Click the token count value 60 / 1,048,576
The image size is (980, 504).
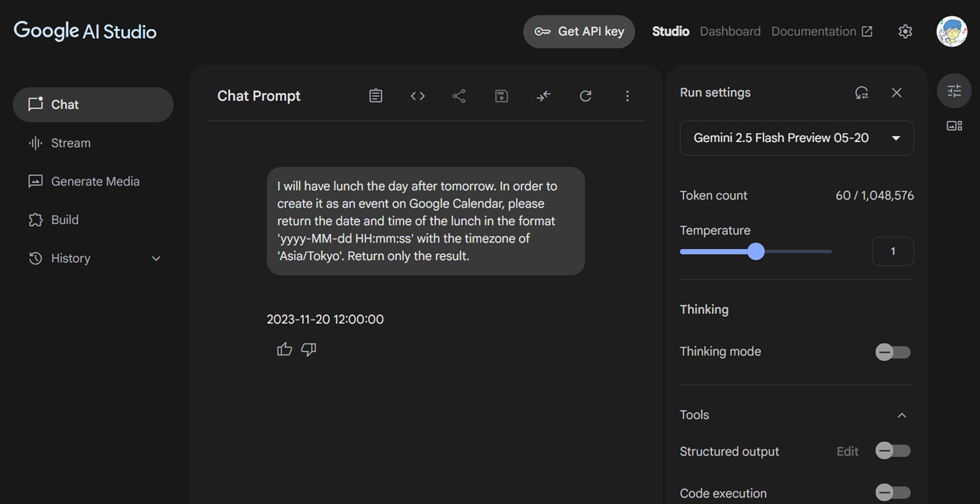[x=875, y=196]
